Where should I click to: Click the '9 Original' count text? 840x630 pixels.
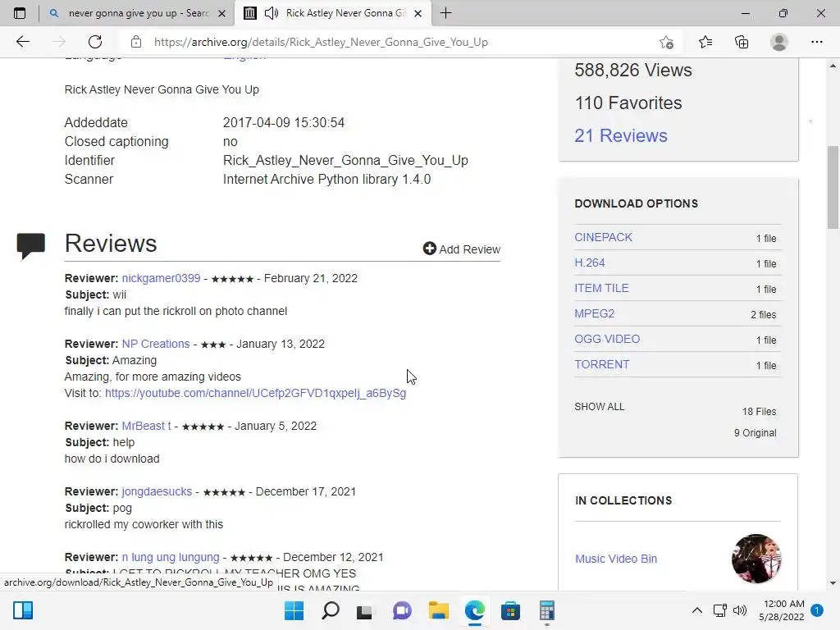[x=756, y=433]
